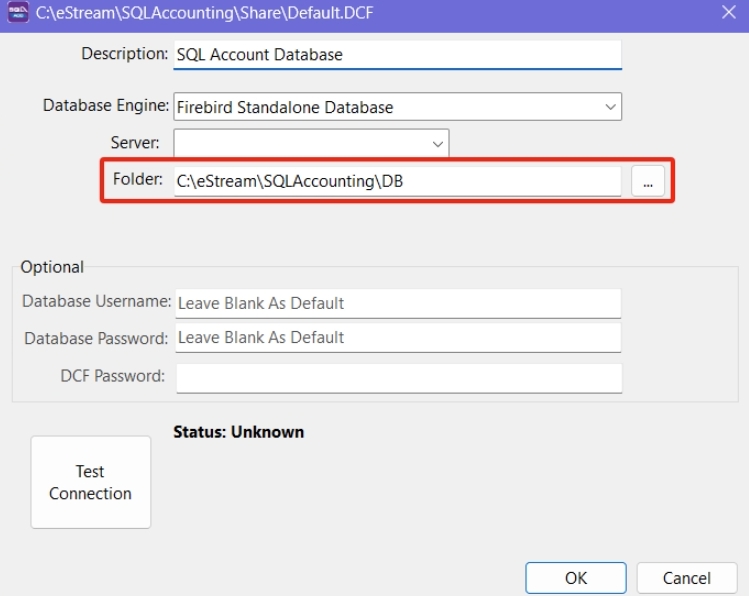Screen dimensions: 749x596
Task: Click the Status: Unknown text
Action: coord(239,432)
